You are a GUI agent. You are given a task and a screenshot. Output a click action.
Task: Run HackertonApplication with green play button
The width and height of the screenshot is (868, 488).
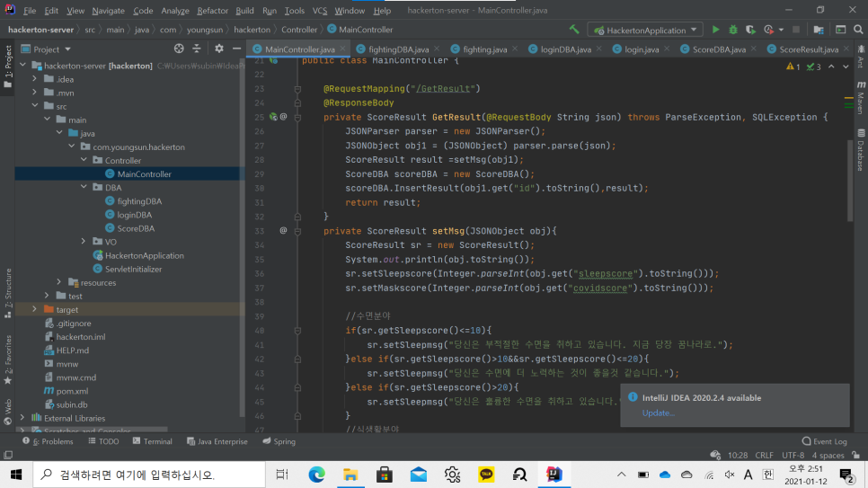click(x=716, y=30)
